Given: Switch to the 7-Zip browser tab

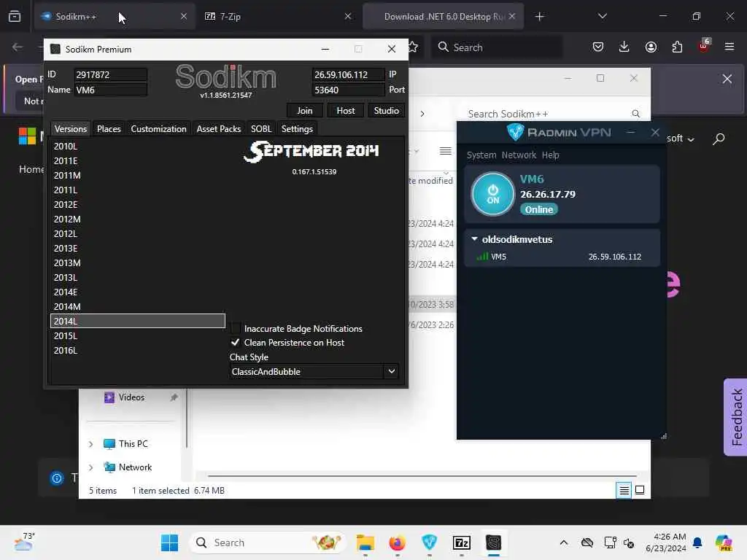Looking at the screenshot, I should click(279, 16).
